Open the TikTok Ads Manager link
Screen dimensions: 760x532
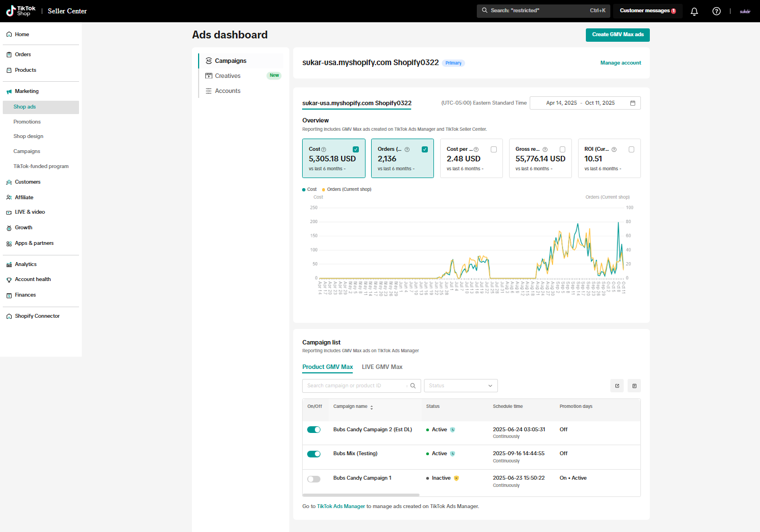click(341, 506)
